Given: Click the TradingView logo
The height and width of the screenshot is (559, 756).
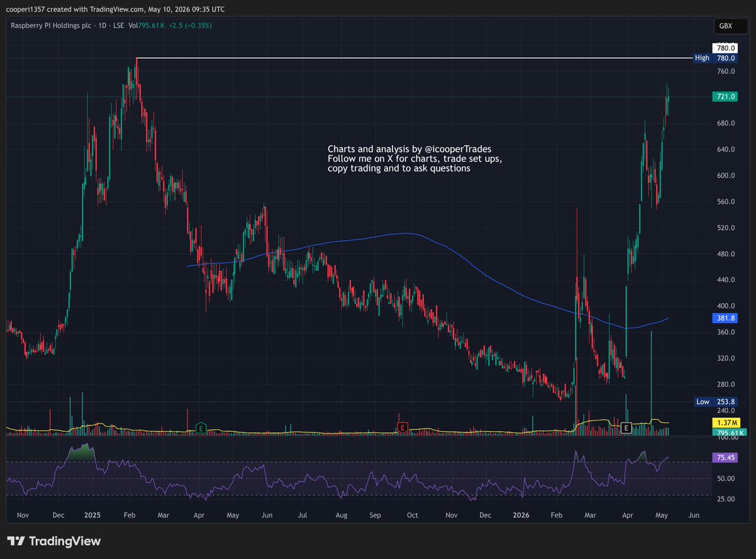Looking at the screenshot, I should [x=54, y=541].
